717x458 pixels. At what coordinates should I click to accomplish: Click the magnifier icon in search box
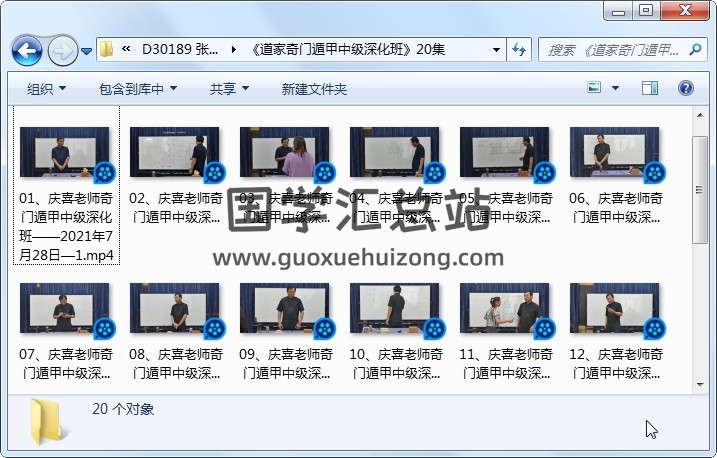click(697, 49)
